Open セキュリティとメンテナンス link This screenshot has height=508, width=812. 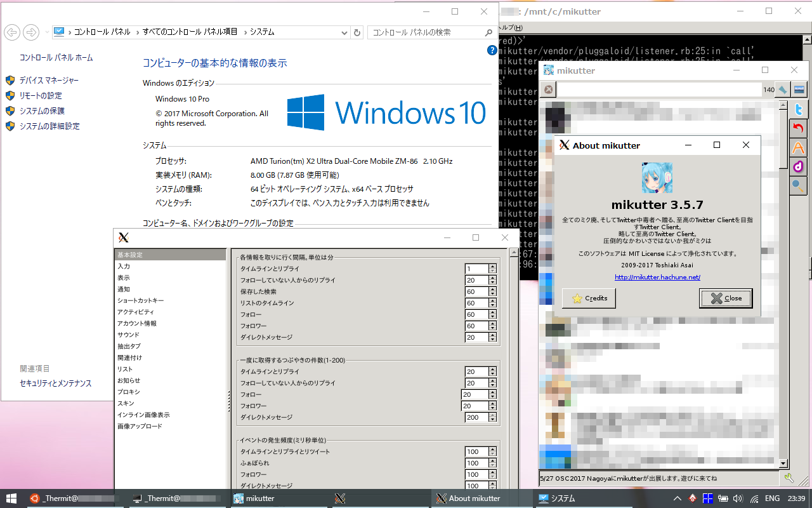[x=56, y=384]
